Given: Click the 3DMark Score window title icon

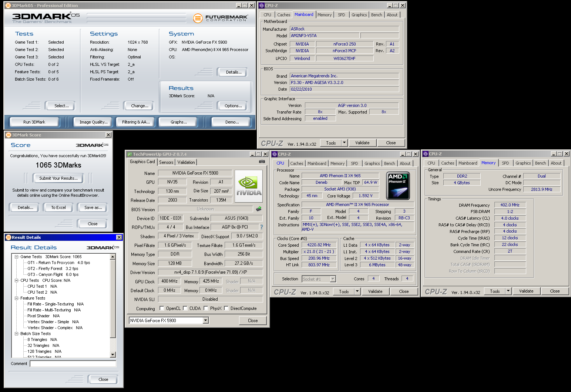Looking at the screenshot, I should (x=9, y=135).
